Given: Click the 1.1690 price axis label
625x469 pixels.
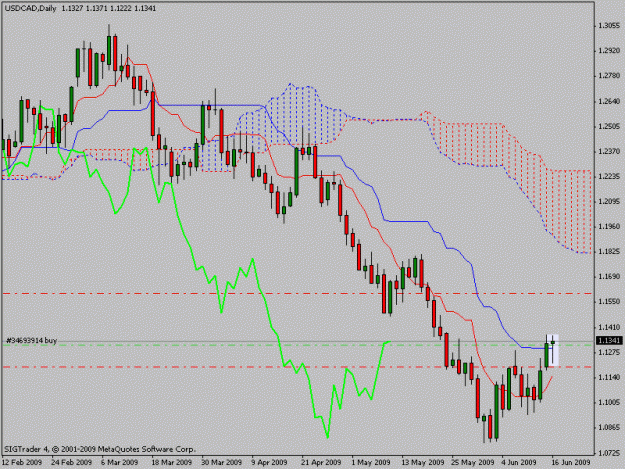Looking at the screenshot, I should click(x=609, y=277).
